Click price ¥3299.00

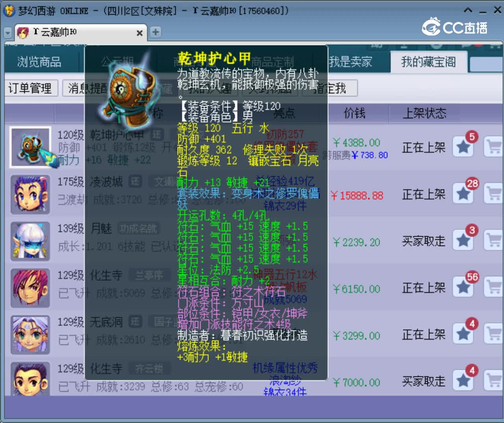click(x=356, y=336)
